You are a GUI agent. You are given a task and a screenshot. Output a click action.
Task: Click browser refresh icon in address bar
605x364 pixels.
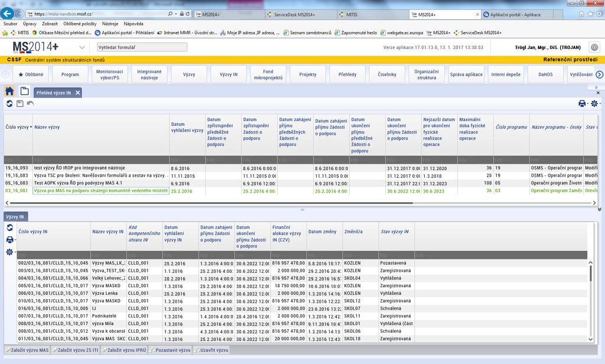pyautogui.click(x=188, y=14)
